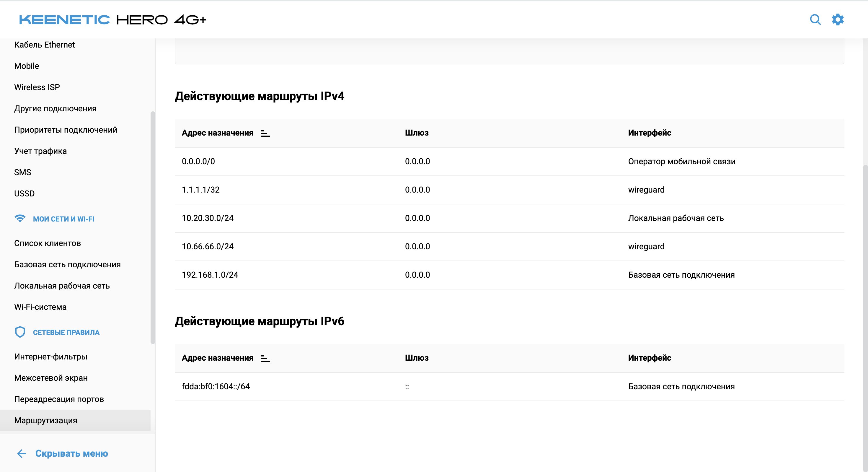Open the Mobile menu item
This screenshot has width=868, height=472.
(x=27, y=66)
